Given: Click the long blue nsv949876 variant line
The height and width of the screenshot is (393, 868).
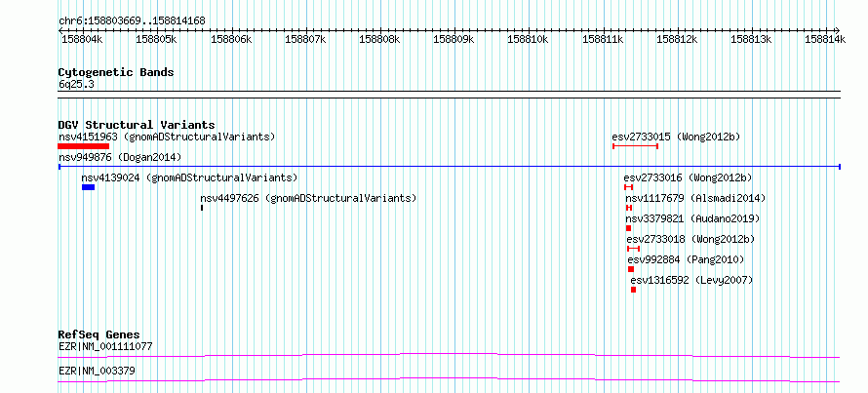Looking at the screenshot, I should click(x=449, y=166).
